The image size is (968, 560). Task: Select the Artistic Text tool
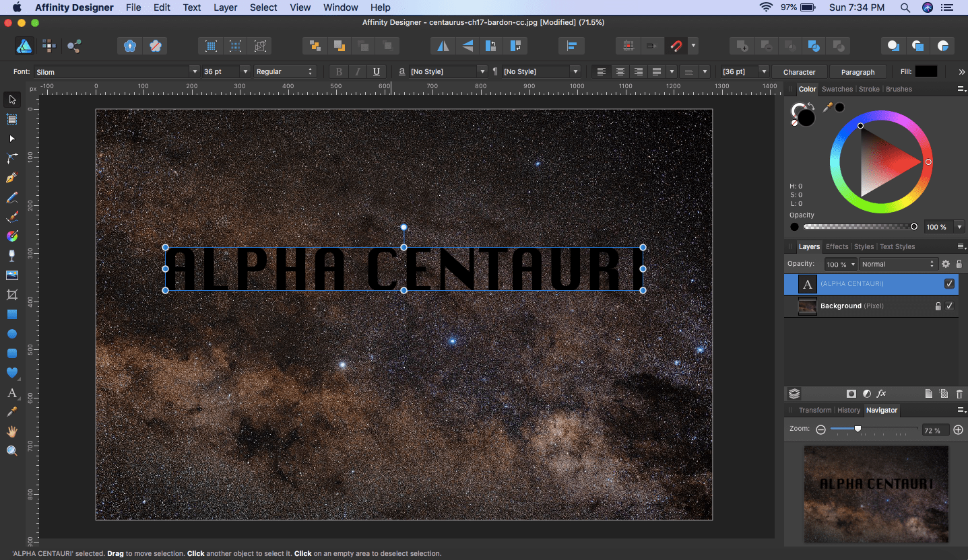pos(11,392)
